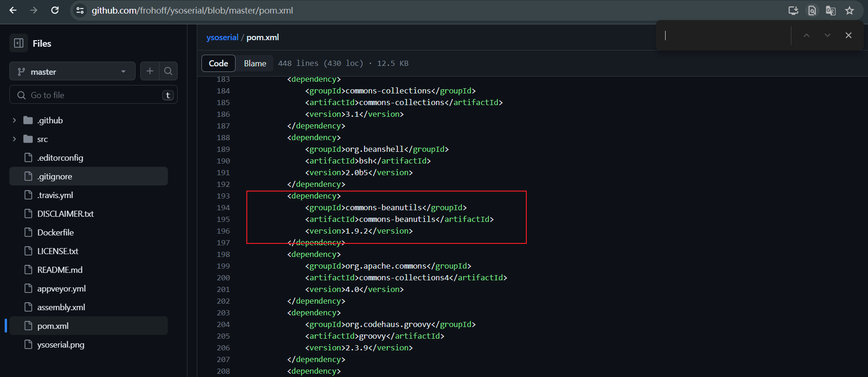The width and height of the screenshot is (868, 377).
Task: Switch to the Blame view
Action: pyautogui.click(x=255, y=64)
